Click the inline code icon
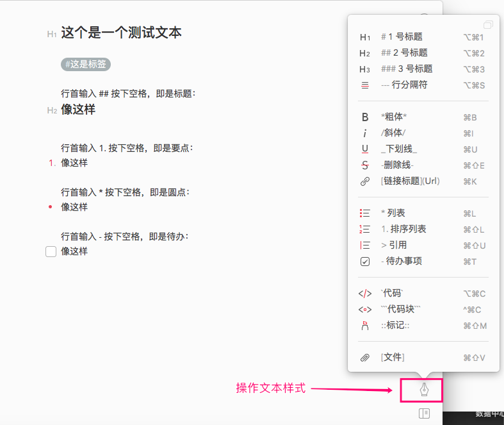504x425 pixels. point(365,294)
